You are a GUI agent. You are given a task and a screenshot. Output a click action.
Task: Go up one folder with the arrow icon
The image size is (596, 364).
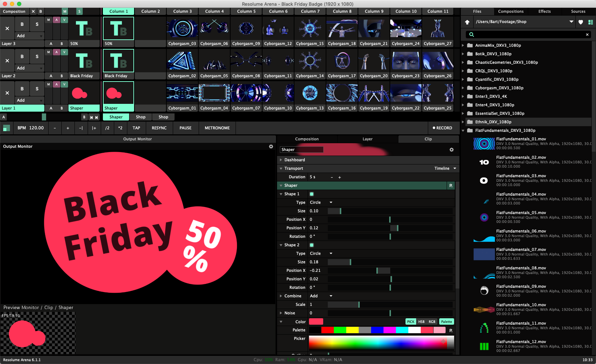click(467, 22)
